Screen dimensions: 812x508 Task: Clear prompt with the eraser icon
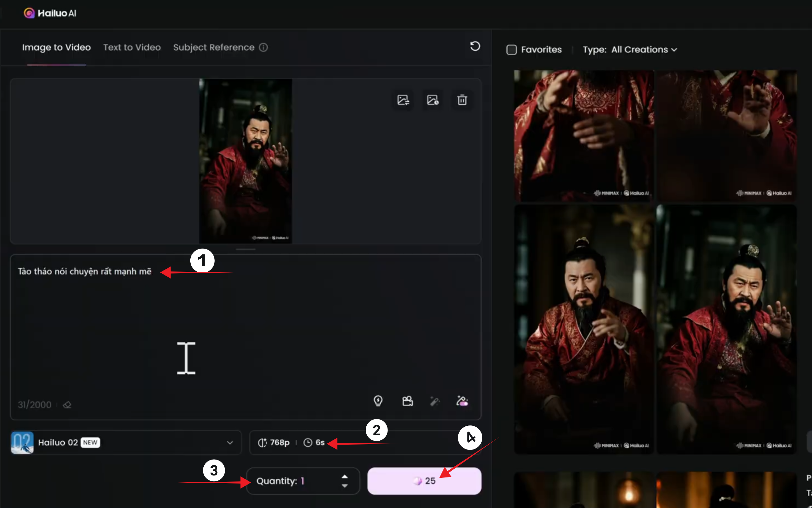[x=67, y=405]
